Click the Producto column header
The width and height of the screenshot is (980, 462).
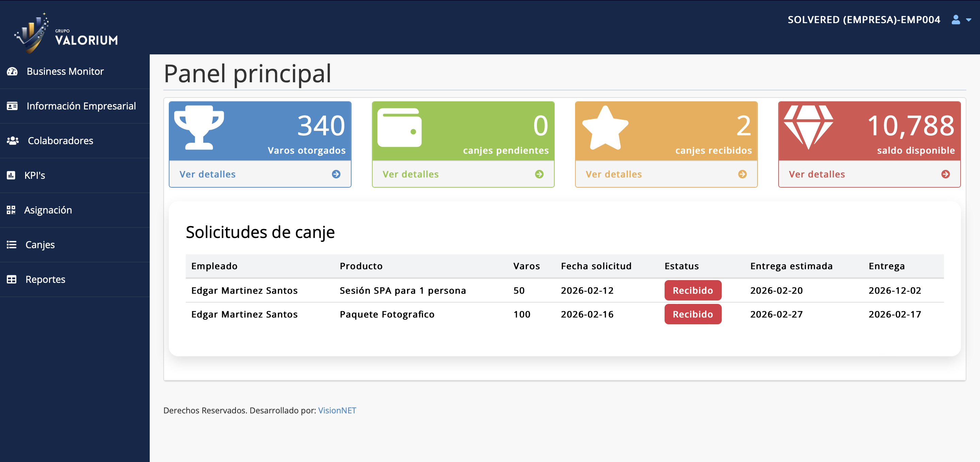click(x=361, y=266)
